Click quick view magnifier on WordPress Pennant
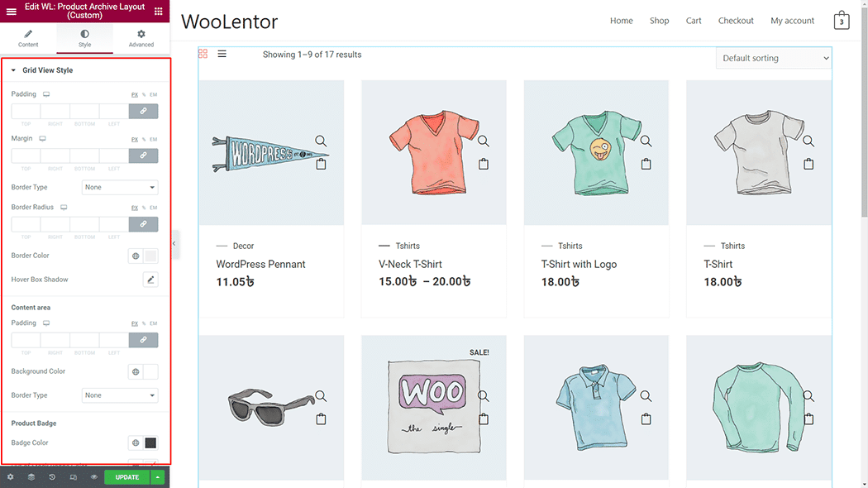The width and height of the screenshot is (868, 488). (x=321, y=141)
